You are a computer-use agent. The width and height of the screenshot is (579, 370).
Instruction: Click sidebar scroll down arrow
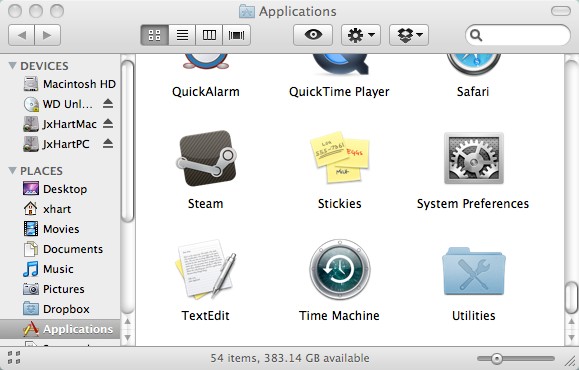[x=128, y=338]
